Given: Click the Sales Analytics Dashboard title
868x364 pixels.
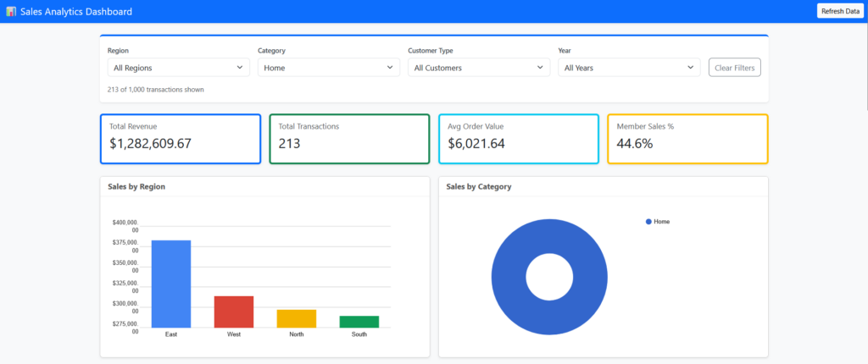Looking at the screenshot, I should pos(76,11).
